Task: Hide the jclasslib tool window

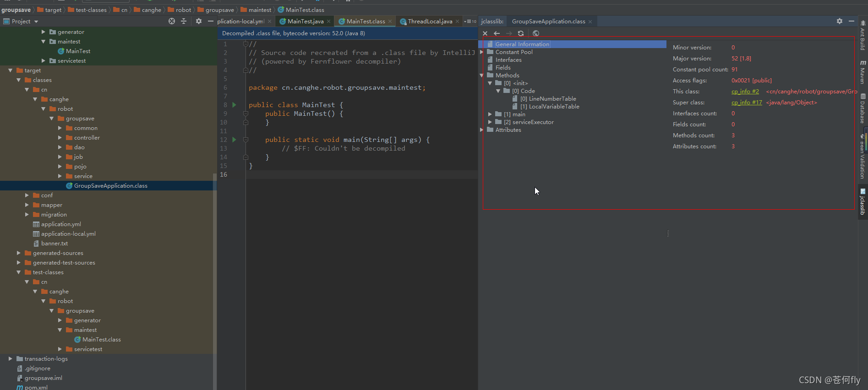Action: [852, 21]
